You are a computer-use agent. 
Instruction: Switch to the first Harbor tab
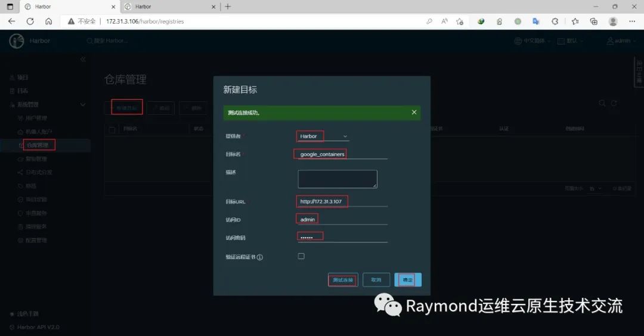coord(70,7)
